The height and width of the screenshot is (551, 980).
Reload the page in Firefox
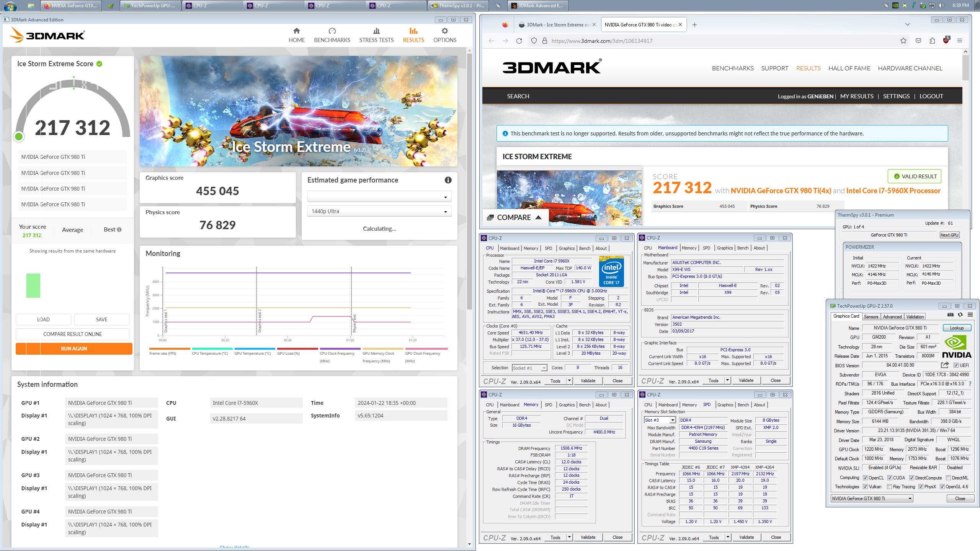519,41
